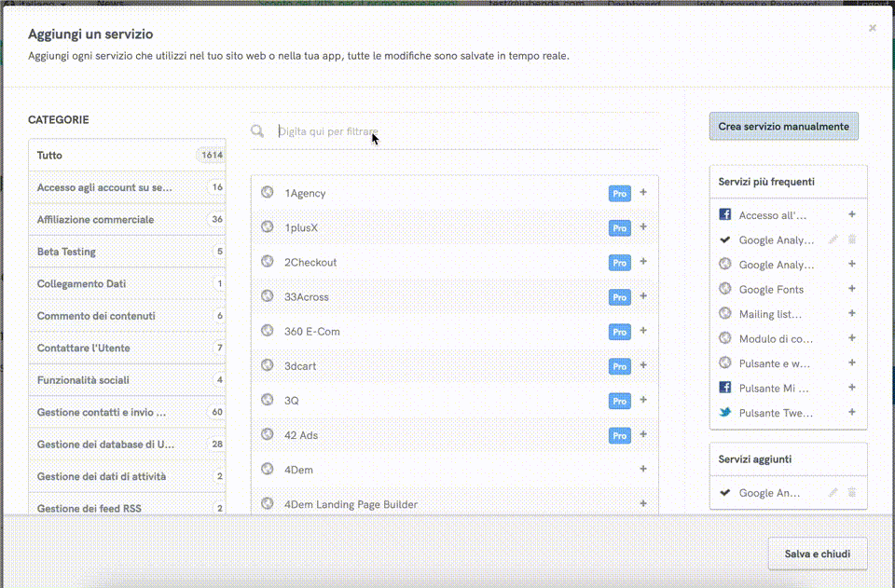Click the pencil icon in Servizi aggiunti
This screenshot has height=588, width=895.
(833, 493)
